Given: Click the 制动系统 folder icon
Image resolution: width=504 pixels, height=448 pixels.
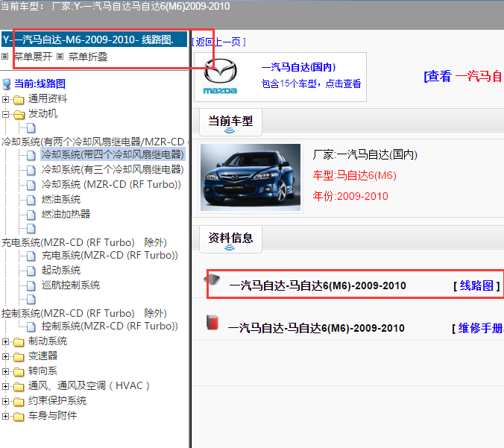Looking at the screenshot, I should pyautogui.click(x=19, y=342).
